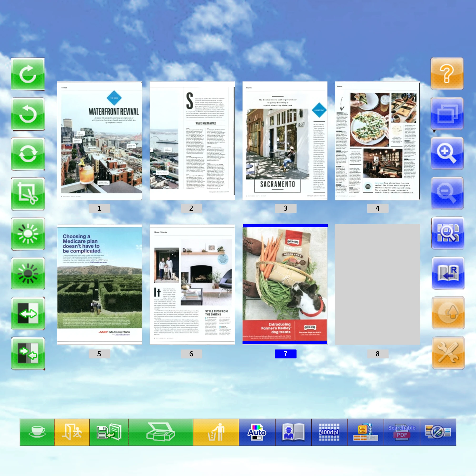Increase brightness with the light sun icon
The image size is (476, 476).
coord(28,233)
